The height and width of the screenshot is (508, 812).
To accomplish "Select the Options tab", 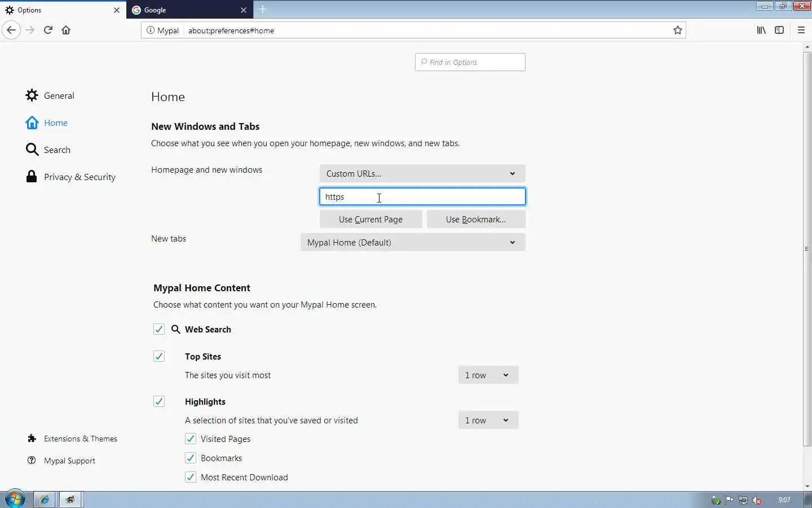I will click(x=63, y=10).
